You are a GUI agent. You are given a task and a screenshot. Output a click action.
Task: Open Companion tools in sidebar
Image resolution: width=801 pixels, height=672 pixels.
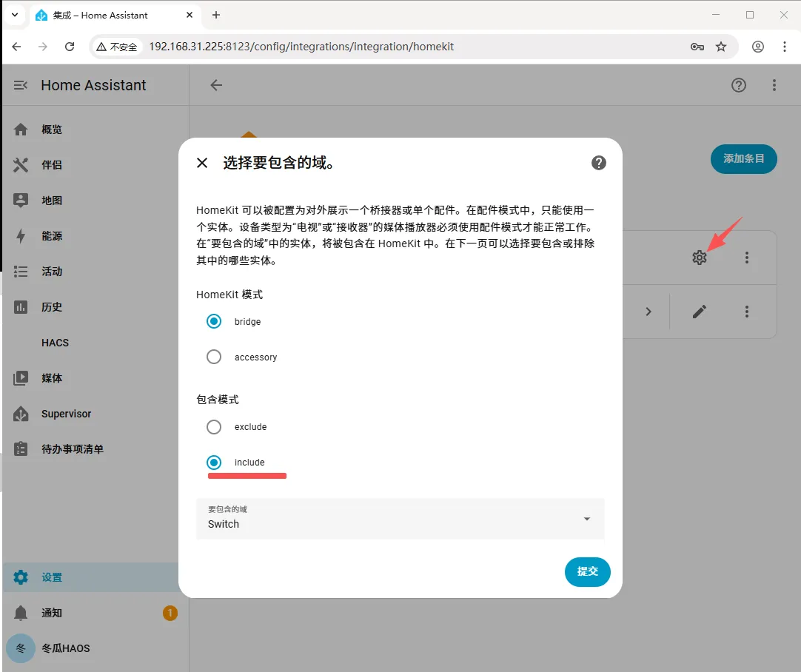[x=95, y=165]
